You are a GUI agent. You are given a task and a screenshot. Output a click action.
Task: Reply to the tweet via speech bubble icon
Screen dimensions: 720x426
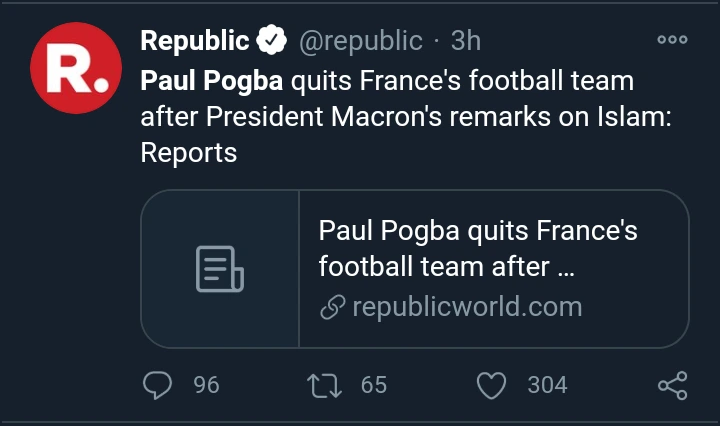click(x=158, y=385)
